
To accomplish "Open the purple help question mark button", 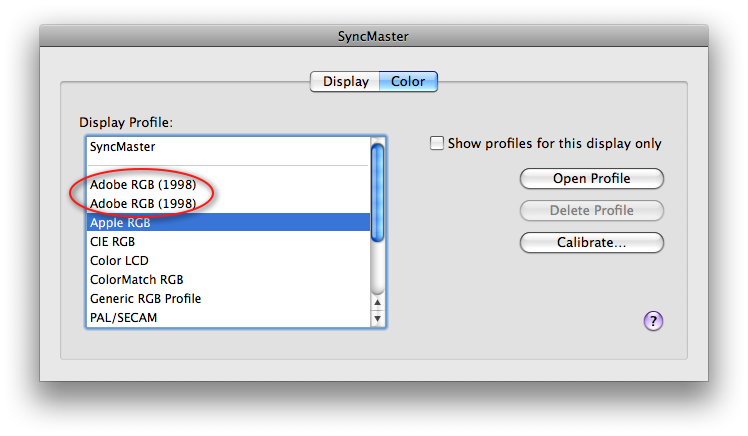I will click(x=653, y=321).
